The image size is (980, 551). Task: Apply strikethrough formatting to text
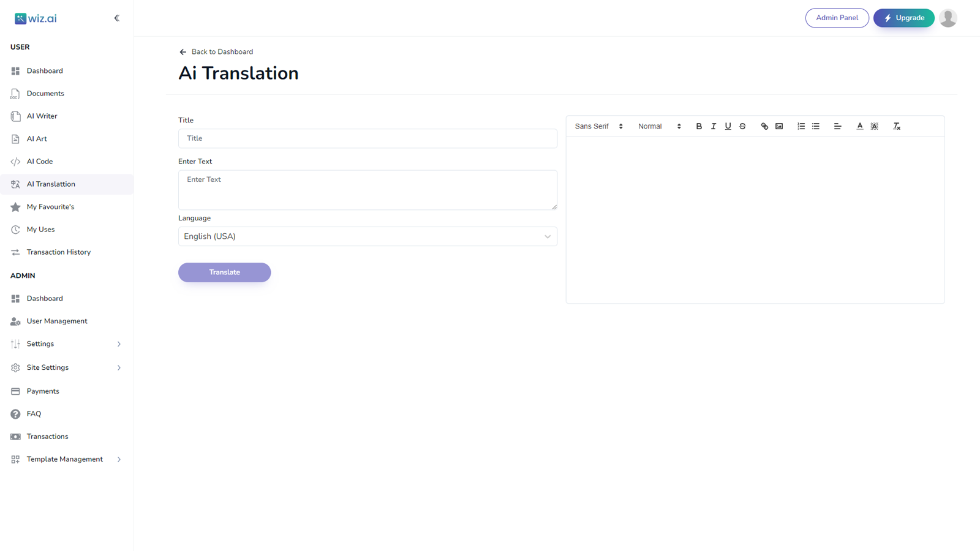pos(742,126)
